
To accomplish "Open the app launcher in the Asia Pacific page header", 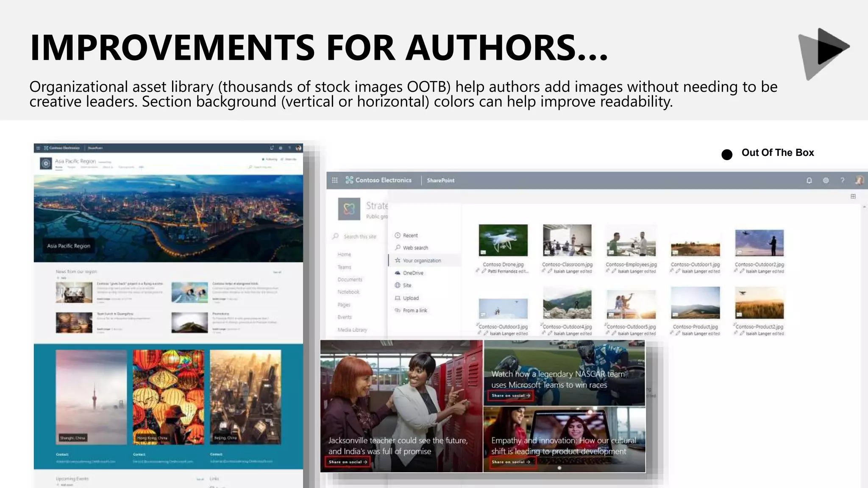I will [x=38, y=148].
